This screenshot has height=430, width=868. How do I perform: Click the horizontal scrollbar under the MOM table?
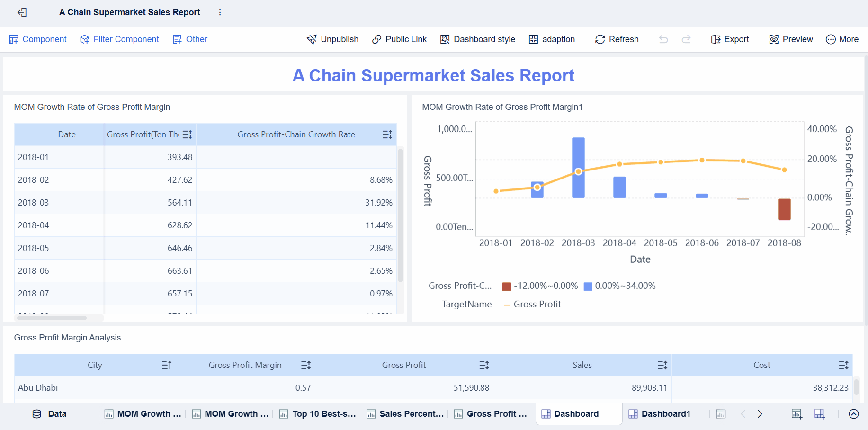(52, 318)
